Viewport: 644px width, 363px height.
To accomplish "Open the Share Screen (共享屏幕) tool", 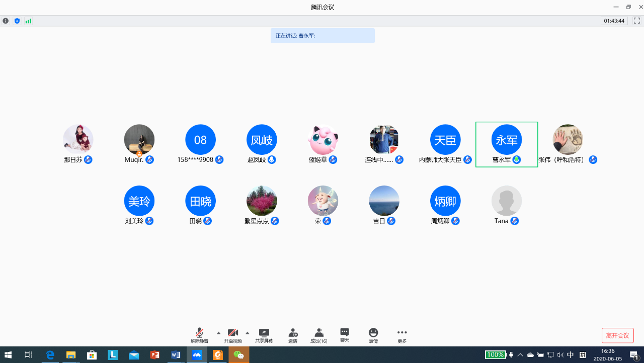I will (264, 335).
